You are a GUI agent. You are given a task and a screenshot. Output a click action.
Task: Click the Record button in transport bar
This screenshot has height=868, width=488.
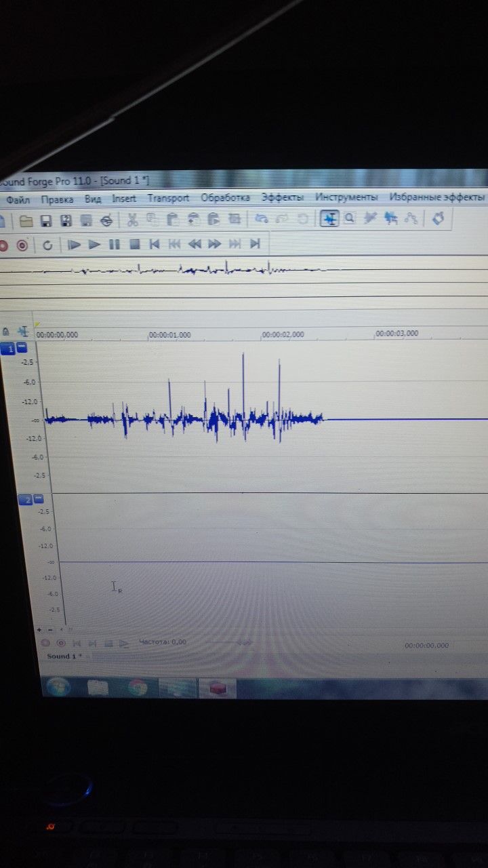pos(22,245)
